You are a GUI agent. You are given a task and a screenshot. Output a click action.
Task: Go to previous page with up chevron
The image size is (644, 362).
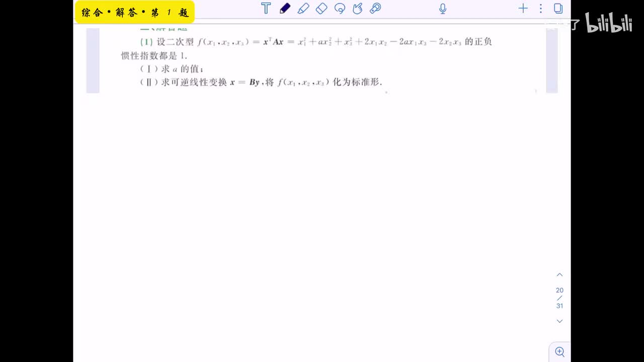click(x=559, y=275)
